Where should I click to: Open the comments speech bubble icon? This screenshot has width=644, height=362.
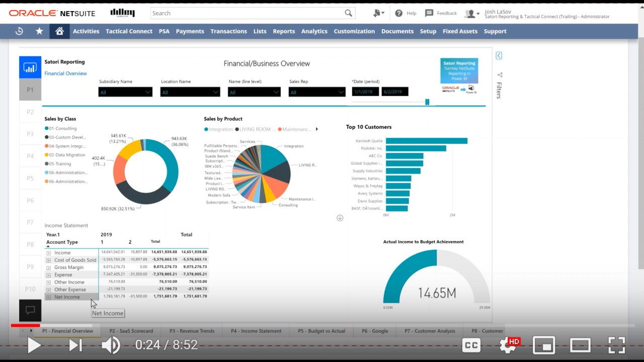tap(30, 310)
